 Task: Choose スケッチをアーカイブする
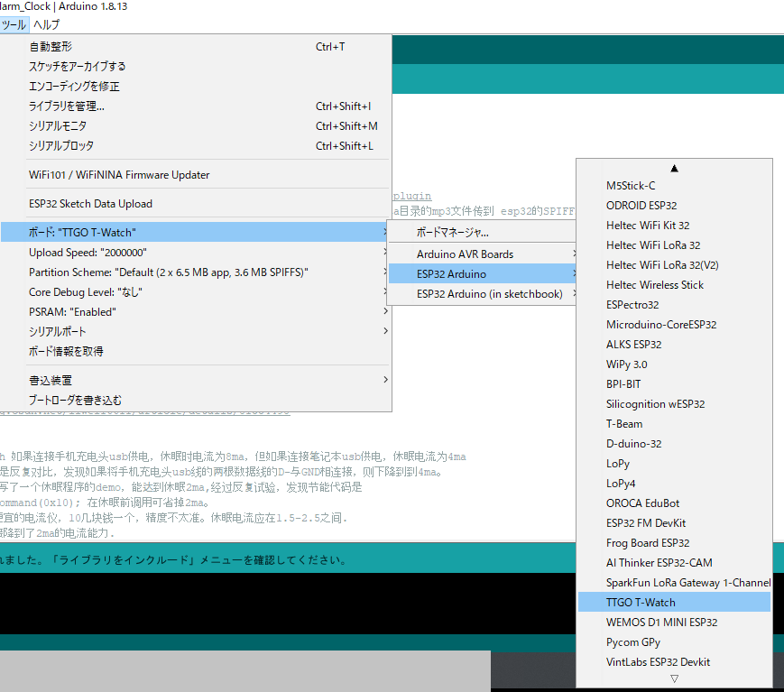point(196,67)
